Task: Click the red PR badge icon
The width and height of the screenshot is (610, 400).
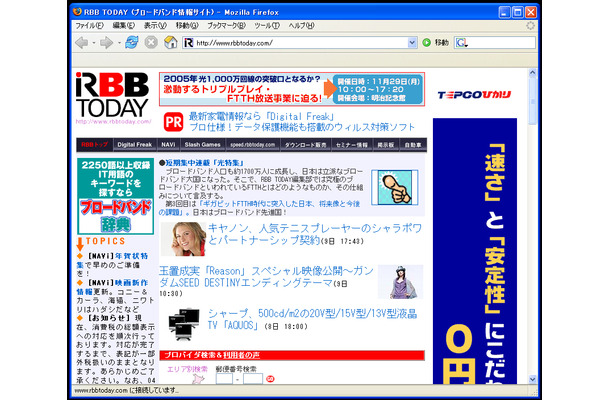Action: coord(173,122)
